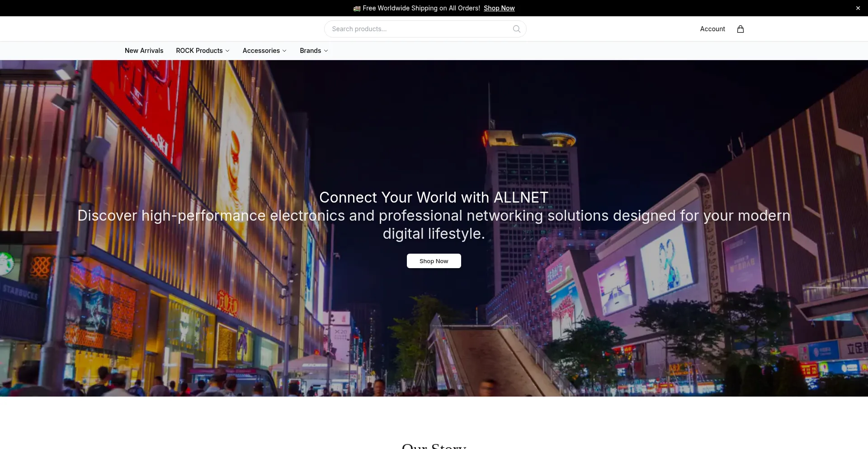The image size is (868, 449).
Task: Open the Account link
Action: click(712, 29)
